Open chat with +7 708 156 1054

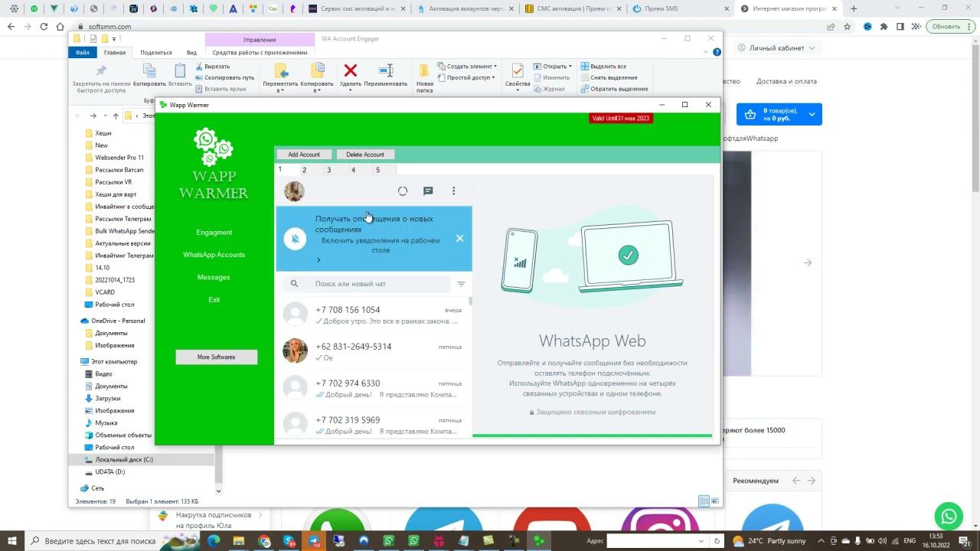[374, 315]
